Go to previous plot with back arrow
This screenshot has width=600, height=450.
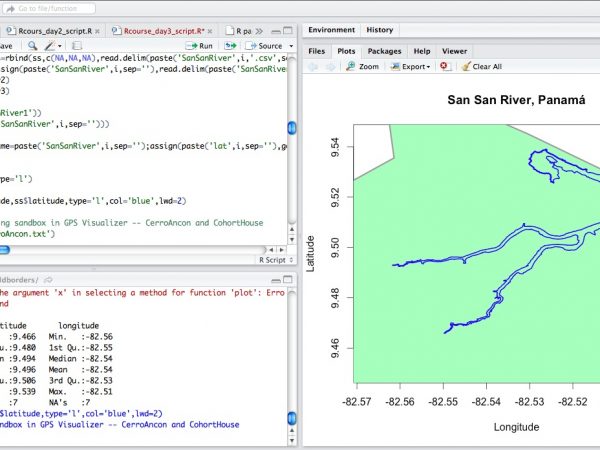point(313,66)
